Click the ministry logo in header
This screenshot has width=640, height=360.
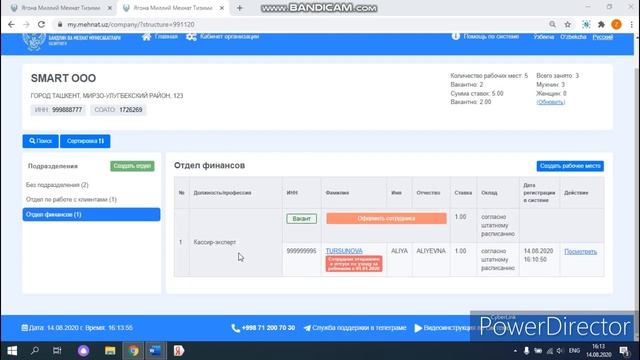(34, 41)
